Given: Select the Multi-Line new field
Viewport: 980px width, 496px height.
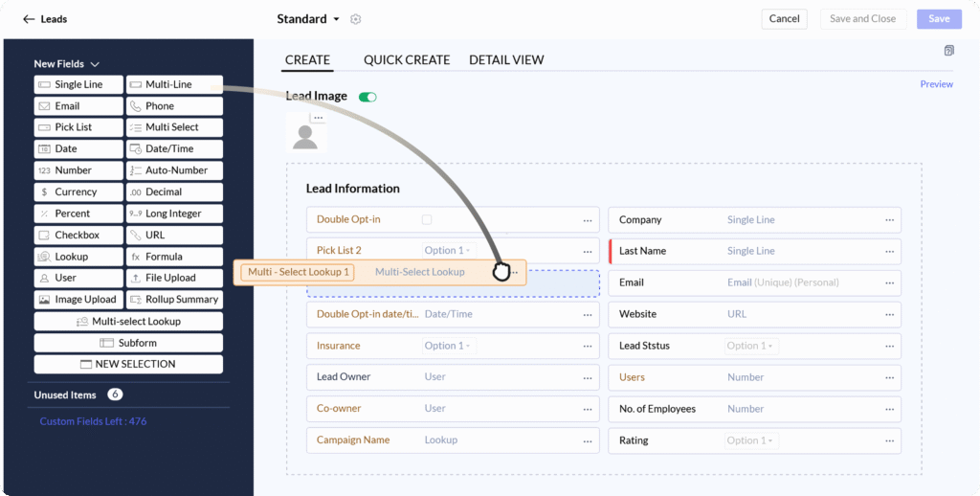Looking at the screenshot, I should point(174,84).
